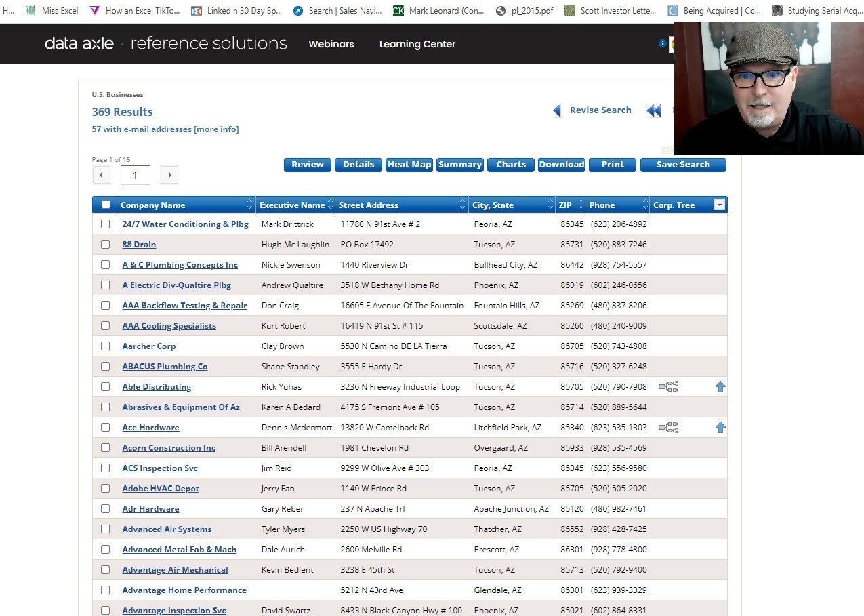Check the 88 Drain row checkbox
The width and height of the screenshot is (864, 616).
click(105, 245)
